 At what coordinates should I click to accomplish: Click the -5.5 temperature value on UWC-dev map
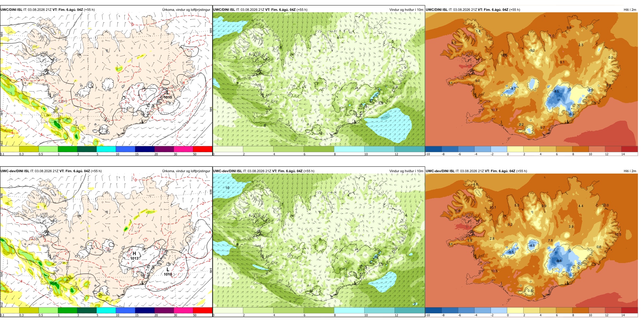tap(511, 253)
